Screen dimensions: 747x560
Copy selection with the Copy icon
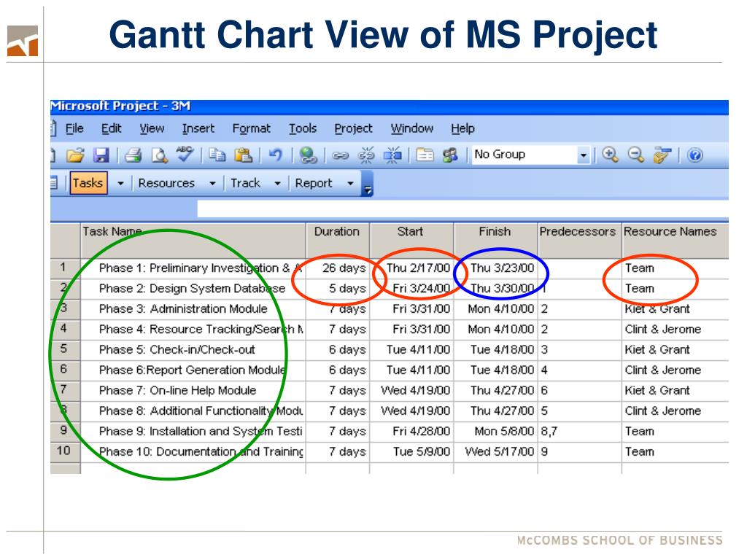coord(217,155)
